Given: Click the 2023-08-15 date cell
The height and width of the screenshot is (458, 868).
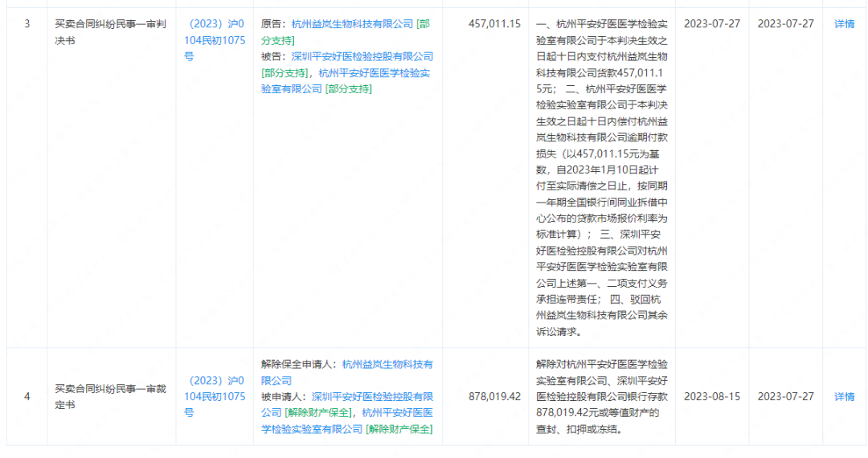Looking at the screenshot, I should pyautogui.click(x=711, y=396).
